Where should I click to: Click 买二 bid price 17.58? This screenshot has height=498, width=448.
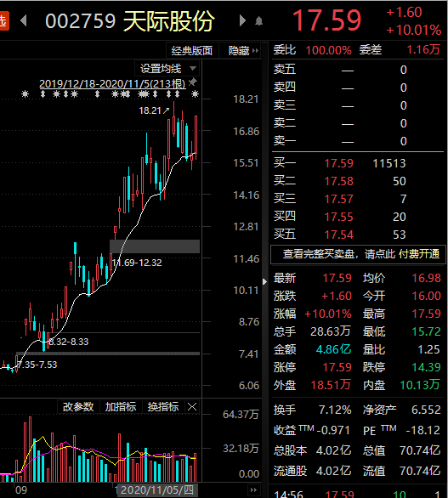pyautogui.click(x=338, y=181)
